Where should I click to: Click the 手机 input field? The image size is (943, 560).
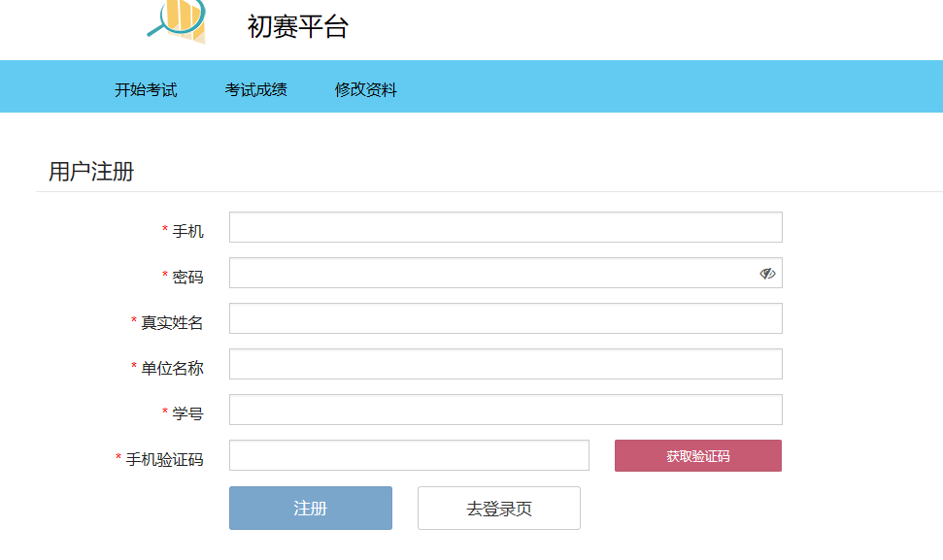[506, 227]
